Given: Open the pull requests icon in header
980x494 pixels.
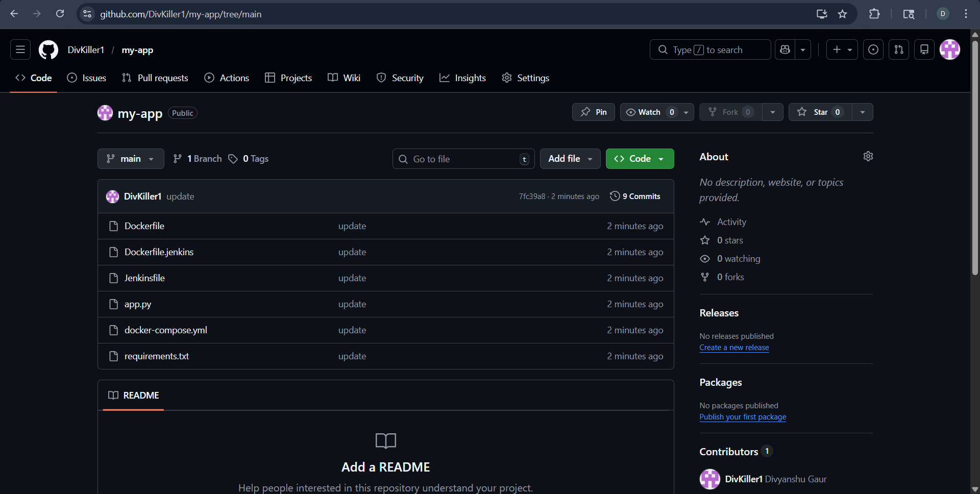Looking at the screenshot, I should [x=899, y=50].
